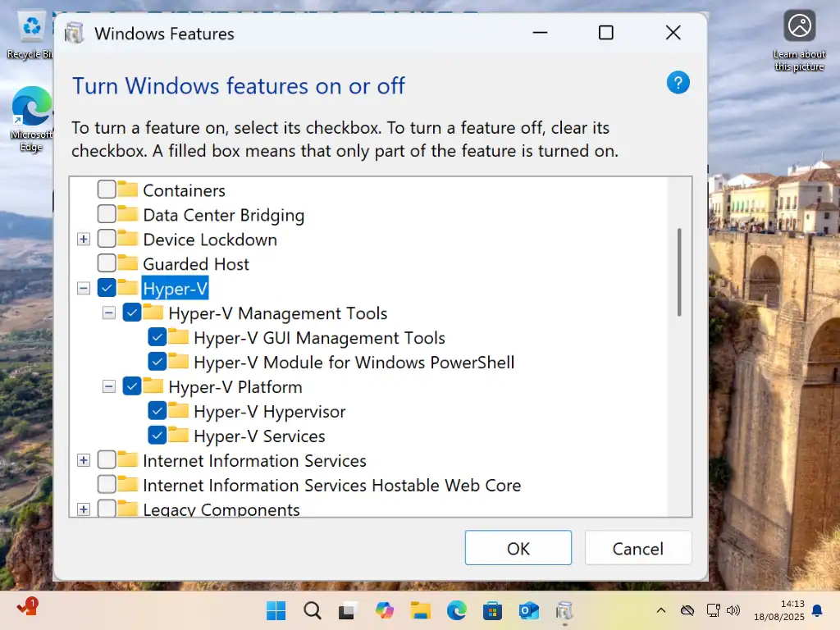Disable Hyper-V GUI Management Tools checkbox
Screen dimensions: 840x630
(x=157, y=337)
